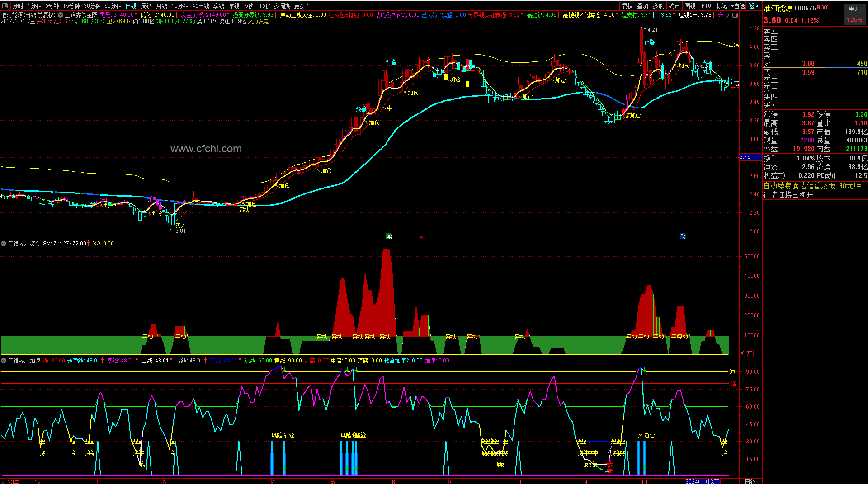
Task: Click the 淮河能源(日线.前复权) chart title
Action: tap(28, 15)
